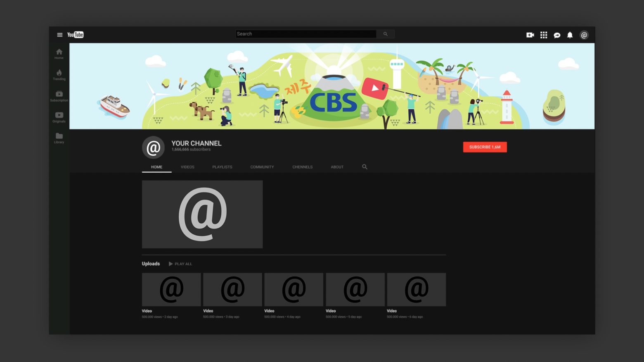644x362 pixels.
Task: Open Subscription in sidebar
Action: [59, 96]
